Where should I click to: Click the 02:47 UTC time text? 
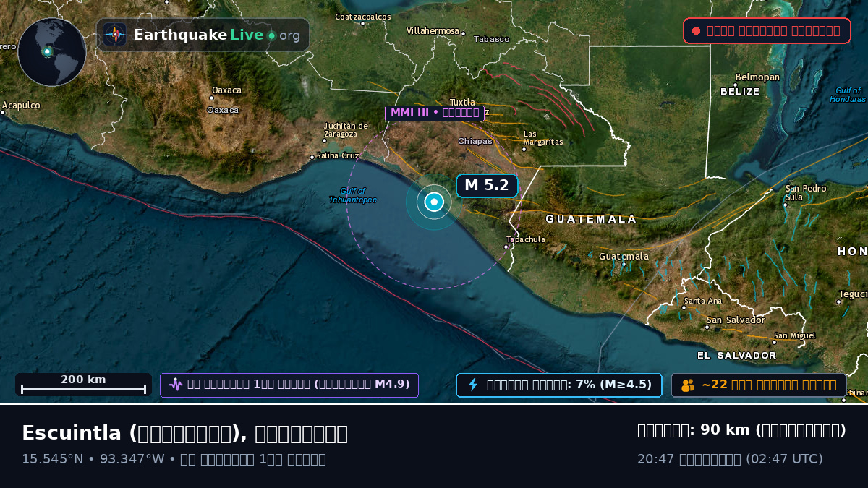point(784,459)
